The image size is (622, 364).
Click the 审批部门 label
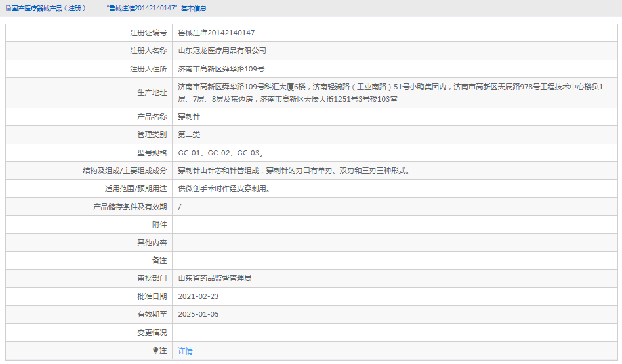[x=152, y=278]
